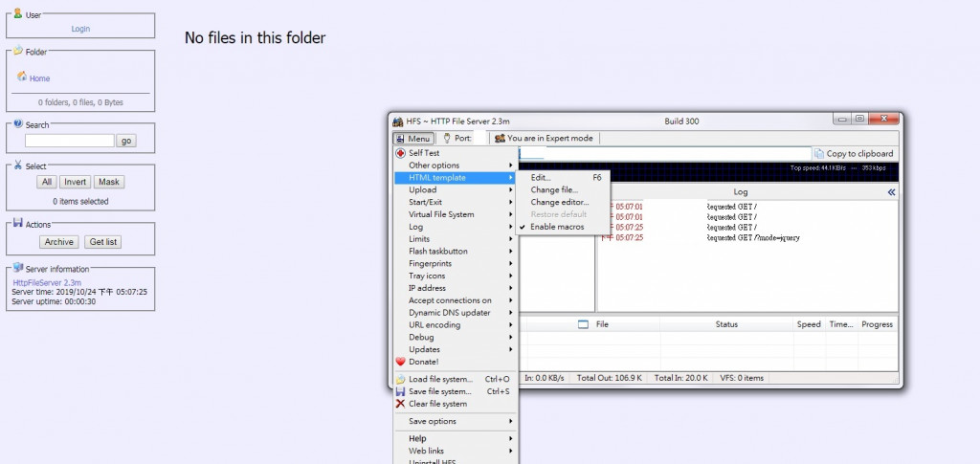Viewport: 980px width, 464px height.
Task: Click the Time column header
Action: [x=840, y=324]
